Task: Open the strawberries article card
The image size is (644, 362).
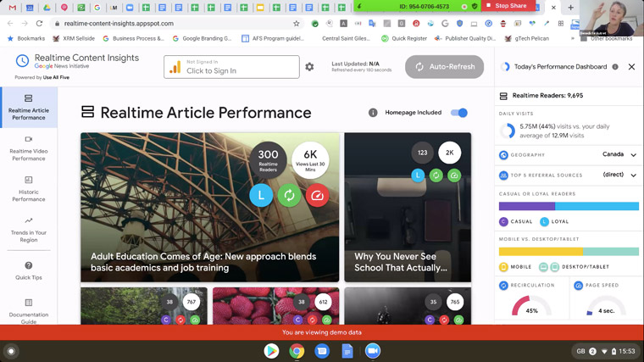Action: point(275,306)
